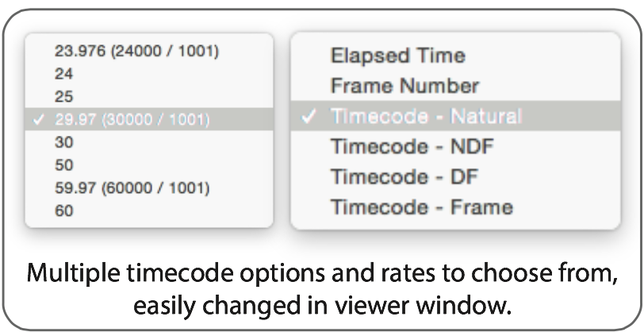Select the 59.97 frame rate option
The height and width of the screenshot is (332, 644).
[x=132, y=189]
